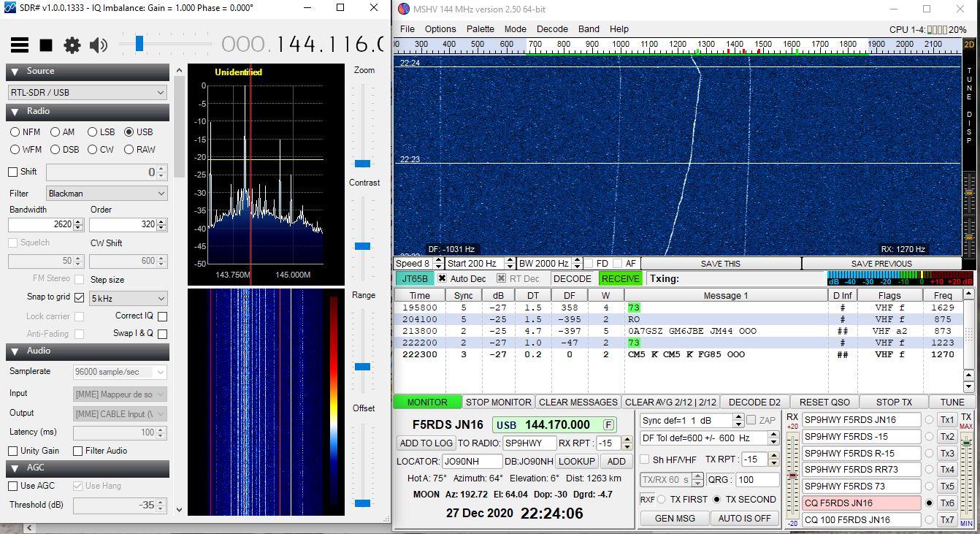Click the DECODE D2 button
The height and width of the screenshot is (534, 980).
point(755,402)
